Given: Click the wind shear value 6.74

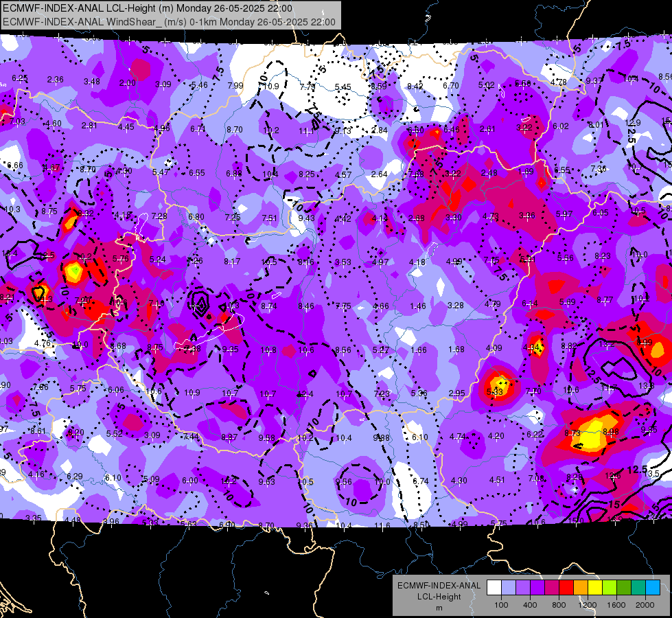Looking at the screenshot, I should (x=421, y=481).
